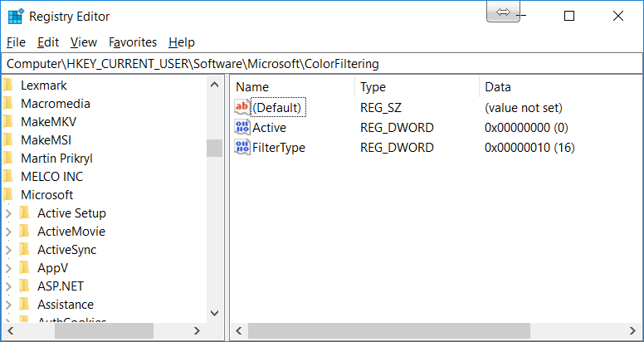Click the registry path address bar

click(x=322, y=64)
